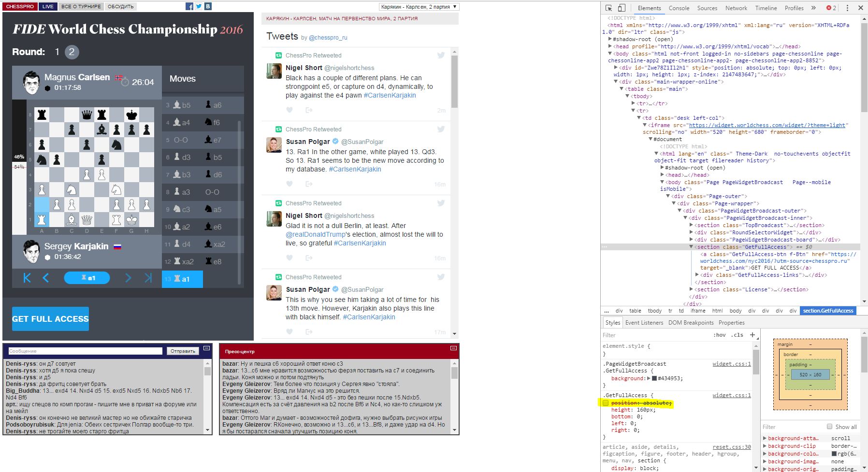Jump to the first move of the game
This screenshot has height=472, width=868.
click(x=27, y=278)
